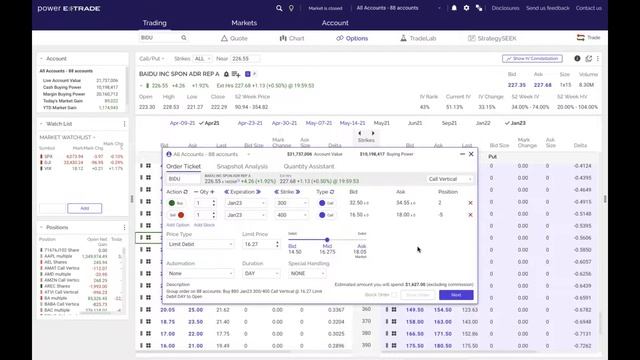Open the TradeLab sub-tab
The width and height of the screenshot is (640, 360).
pyautogui.click(x=418, y=38)
